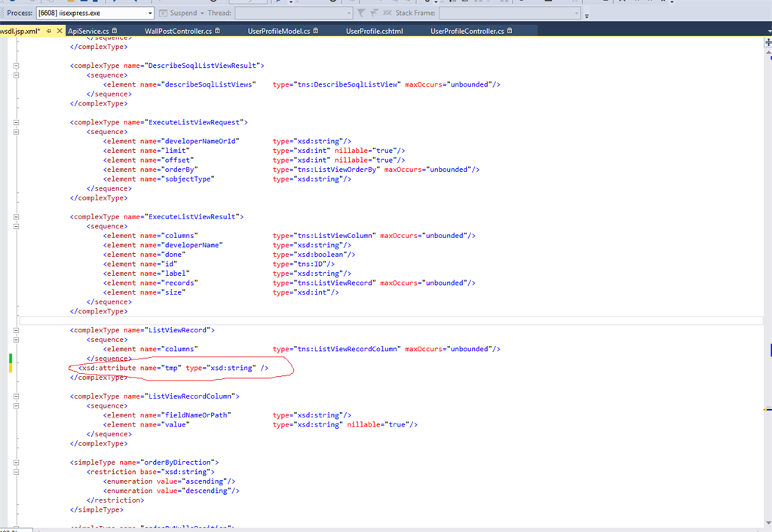
Task: Click the icon left of Stack Frame label
Action: (388, 14)
